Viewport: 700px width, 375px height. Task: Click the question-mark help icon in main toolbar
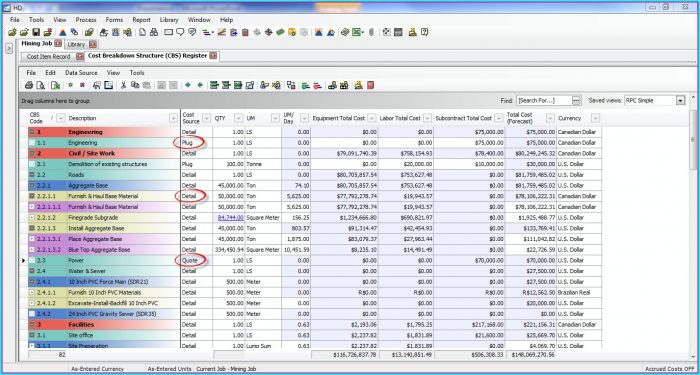pos(425,32)
